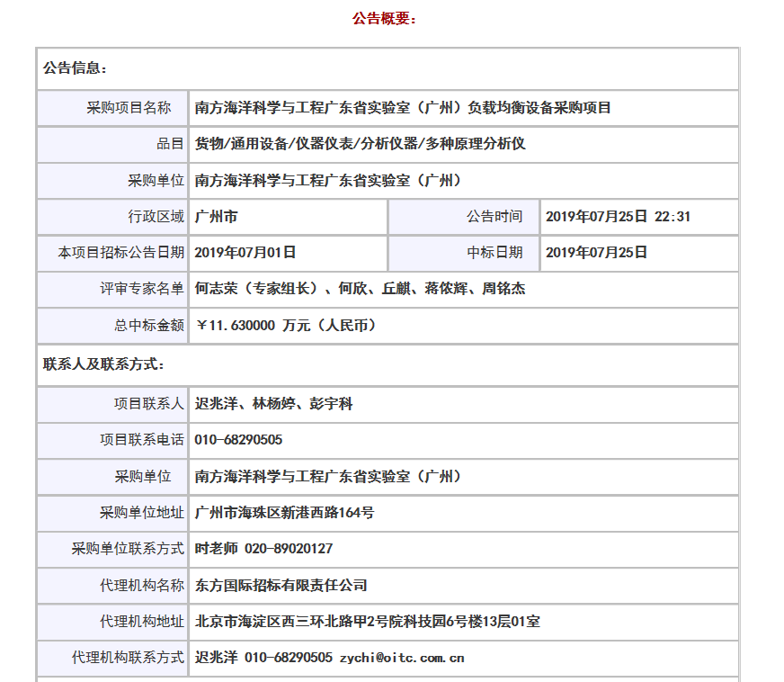Select the 中标日期 value cell
The image size is (784, 682).
point(596,253)
